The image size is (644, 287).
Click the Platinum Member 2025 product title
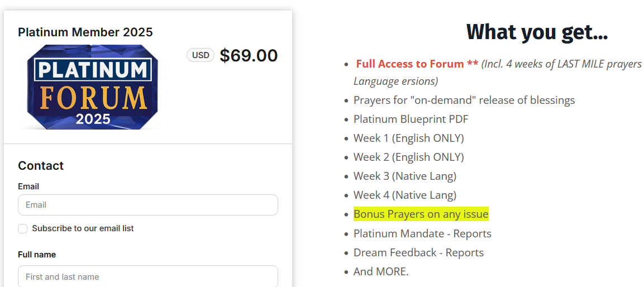(85, 32)
